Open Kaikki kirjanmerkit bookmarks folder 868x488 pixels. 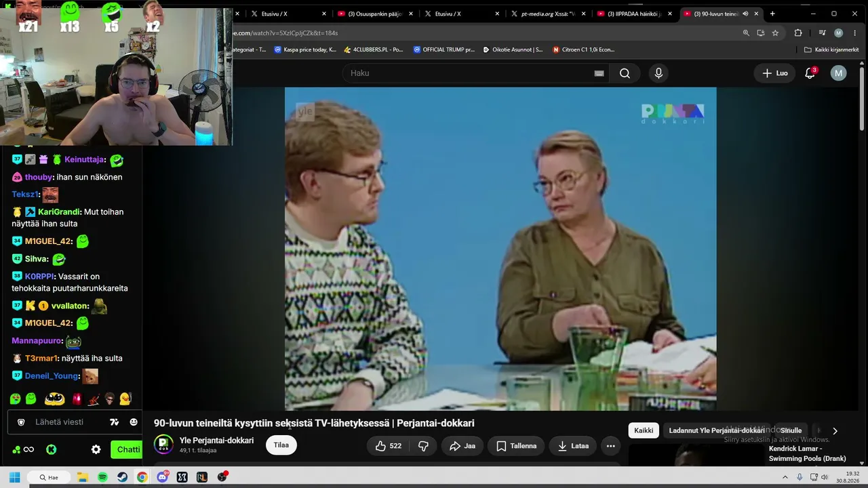(x=831, y=49)
